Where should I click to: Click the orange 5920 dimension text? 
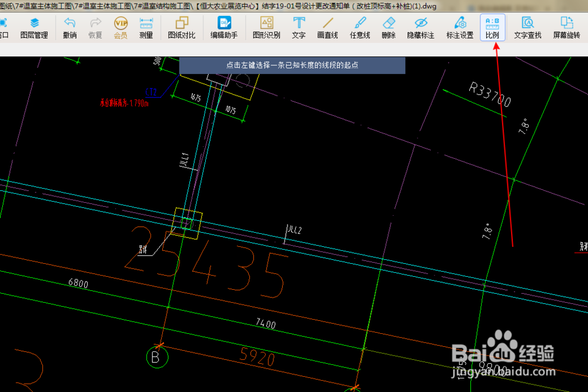pyautogui.click(x=258, y=356)
